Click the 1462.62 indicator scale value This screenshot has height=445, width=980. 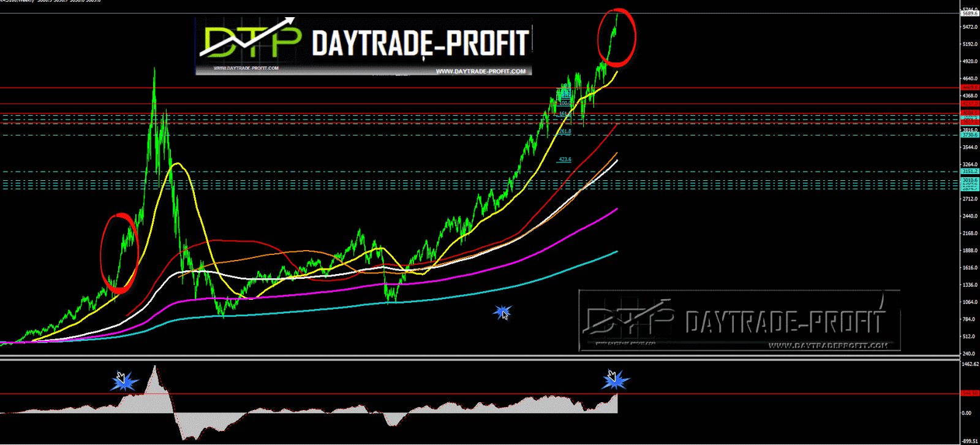point(970,364)
